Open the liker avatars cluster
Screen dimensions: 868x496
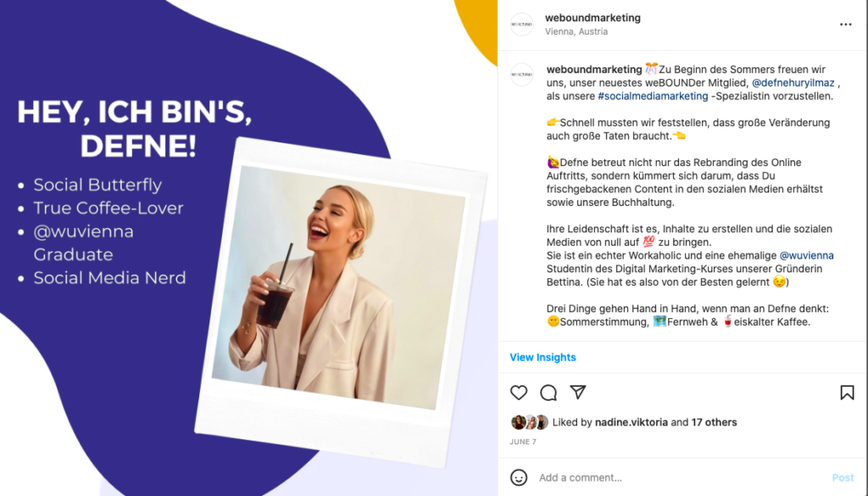[x=530, y=422]
